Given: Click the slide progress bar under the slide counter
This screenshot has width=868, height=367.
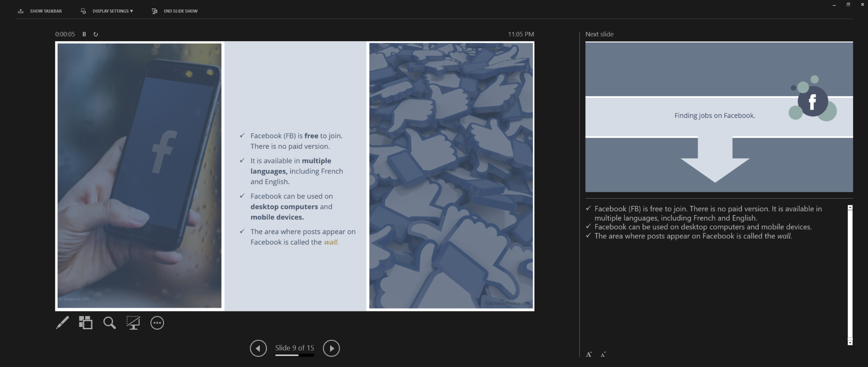Looking at the screenshot, I should pos(295,355).
